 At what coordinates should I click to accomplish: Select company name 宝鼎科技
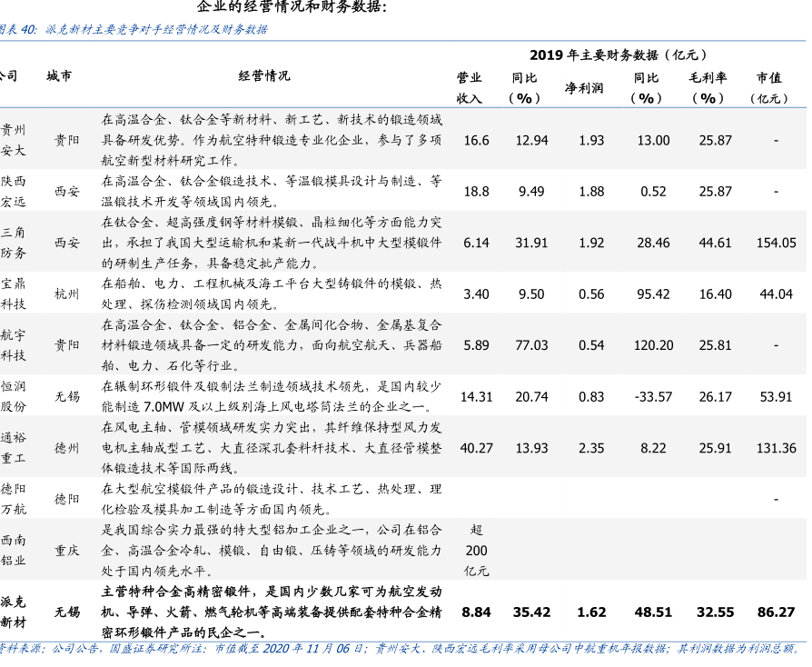click(13, 294)
